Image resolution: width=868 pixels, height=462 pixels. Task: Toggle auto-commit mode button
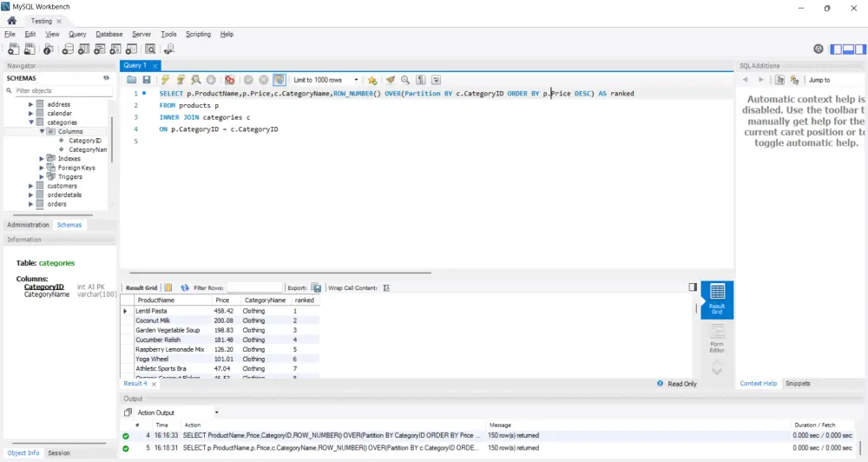(x=279, y=80)
